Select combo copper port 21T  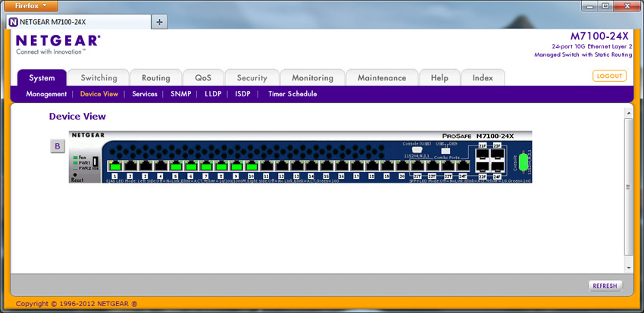point(418,166)
